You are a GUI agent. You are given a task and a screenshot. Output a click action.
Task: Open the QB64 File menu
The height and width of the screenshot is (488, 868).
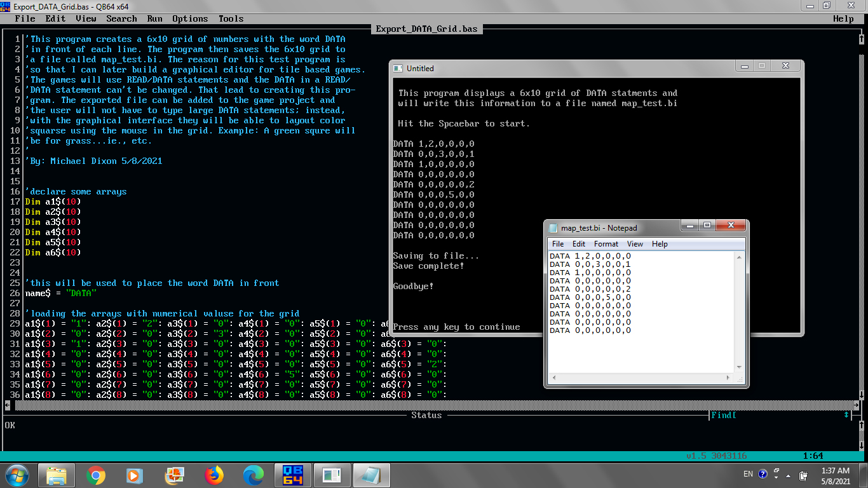click(x=25, y=18)
